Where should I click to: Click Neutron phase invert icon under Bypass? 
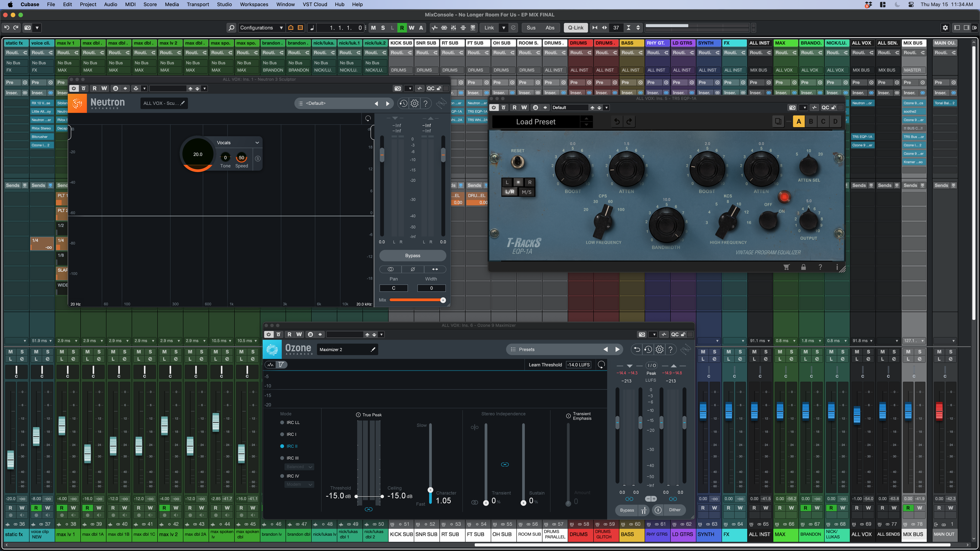pyautogui.click(x=413, y=269)
